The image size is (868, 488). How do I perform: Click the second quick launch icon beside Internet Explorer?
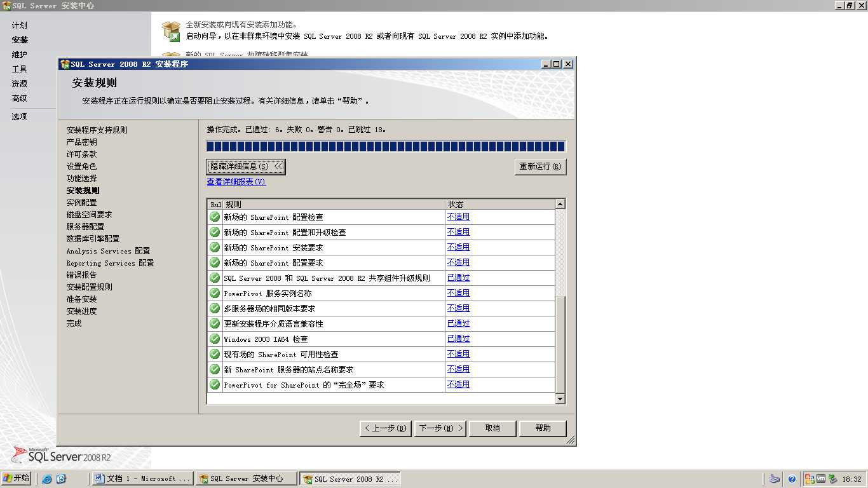click(61, 479)
